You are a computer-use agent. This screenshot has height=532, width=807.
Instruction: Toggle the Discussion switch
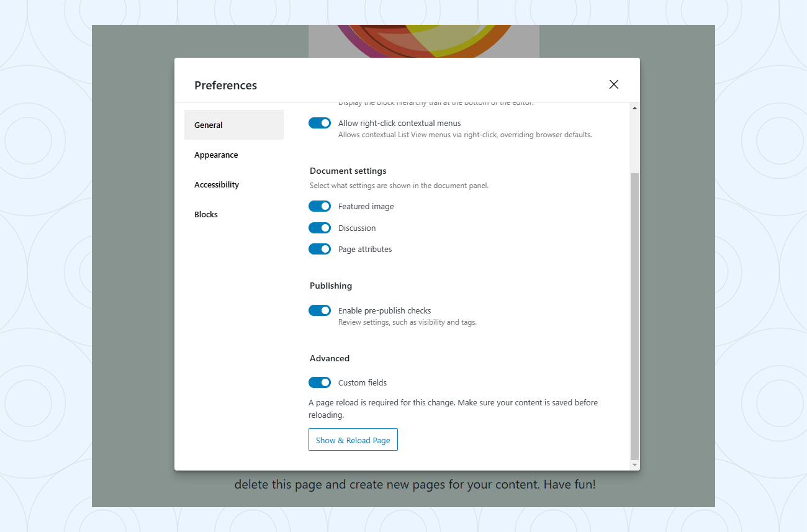pyautogui.click(x=320, y=228)
